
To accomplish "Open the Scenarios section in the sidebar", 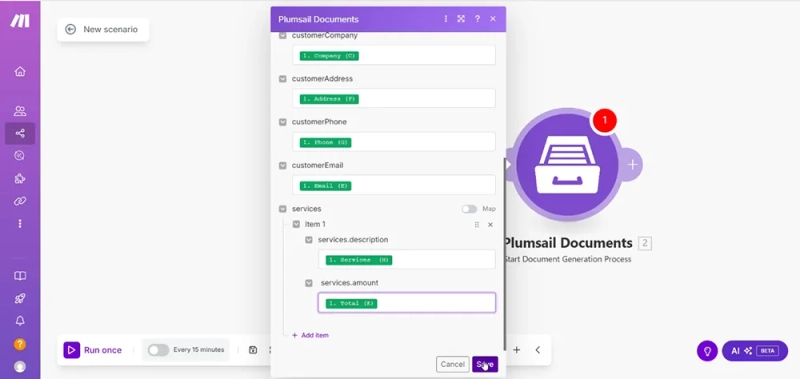I will click(20, 134).
